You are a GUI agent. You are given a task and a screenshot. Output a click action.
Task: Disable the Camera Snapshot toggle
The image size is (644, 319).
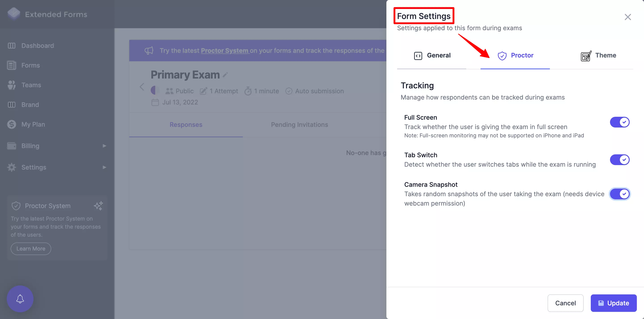tap(620, 194)
